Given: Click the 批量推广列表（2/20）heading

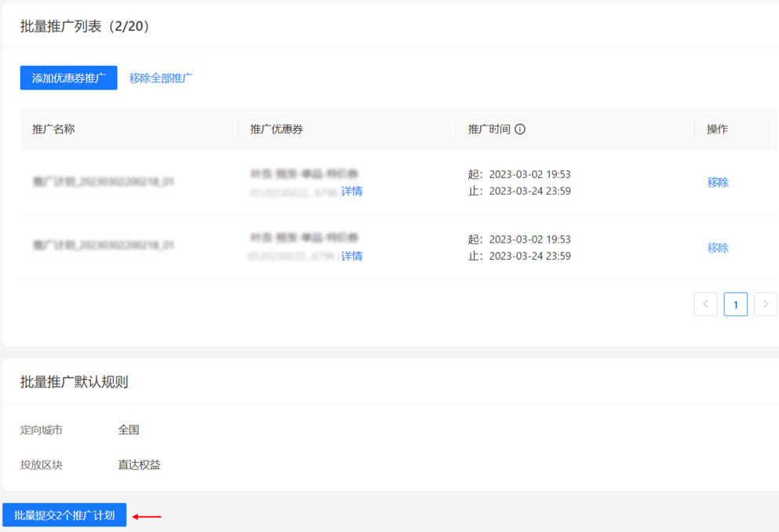Looking at the screenshot, I should 85,27.
